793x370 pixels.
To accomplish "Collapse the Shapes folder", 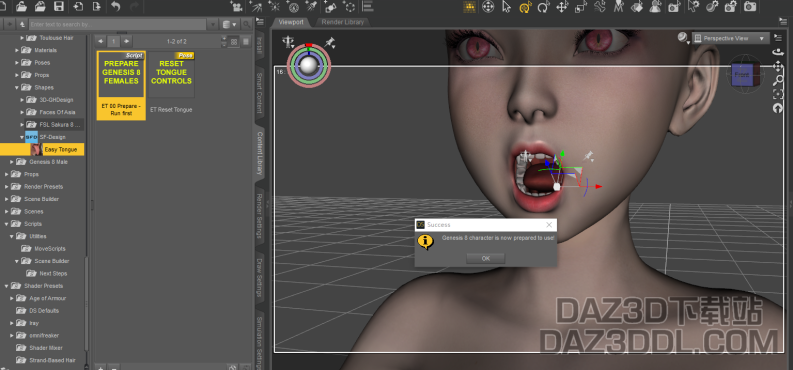I will (17, 87).
